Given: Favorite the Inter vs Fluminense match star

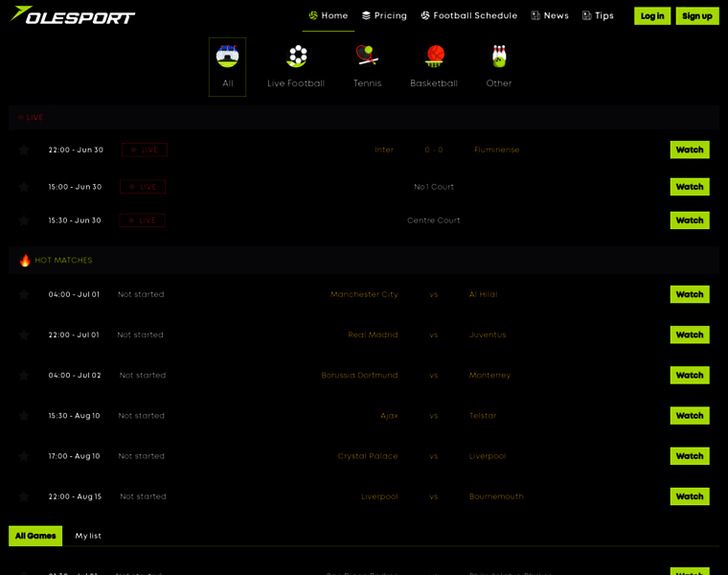Looking at the screenshot, I should coord(24,150).
